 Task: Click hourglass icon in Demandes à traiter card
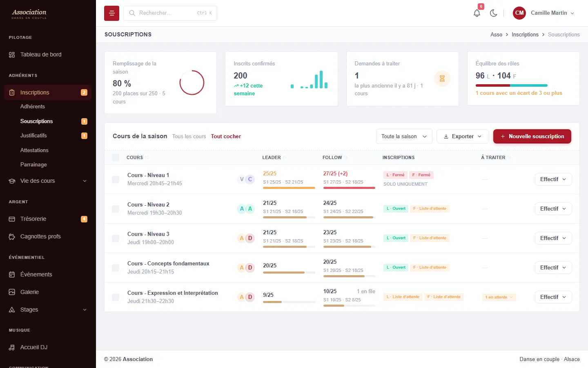(x=442, y=79)
